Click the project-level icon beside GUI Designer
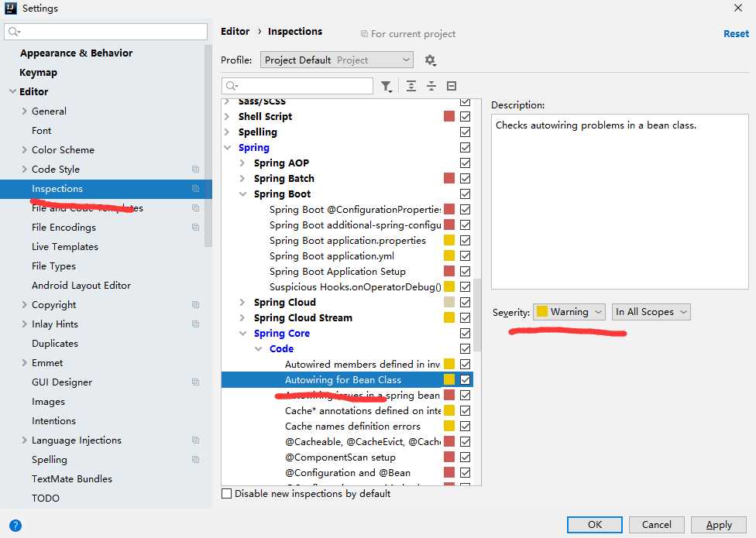Screen dimensions: 756x538 coord(195,382)
